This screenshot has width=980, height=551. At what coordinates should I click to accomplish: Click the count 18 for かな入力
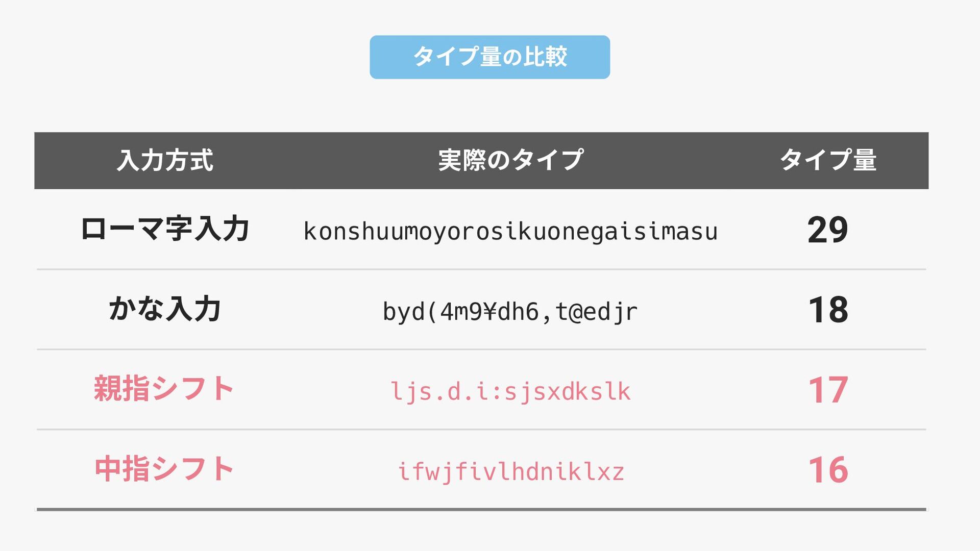pos(828,310)
